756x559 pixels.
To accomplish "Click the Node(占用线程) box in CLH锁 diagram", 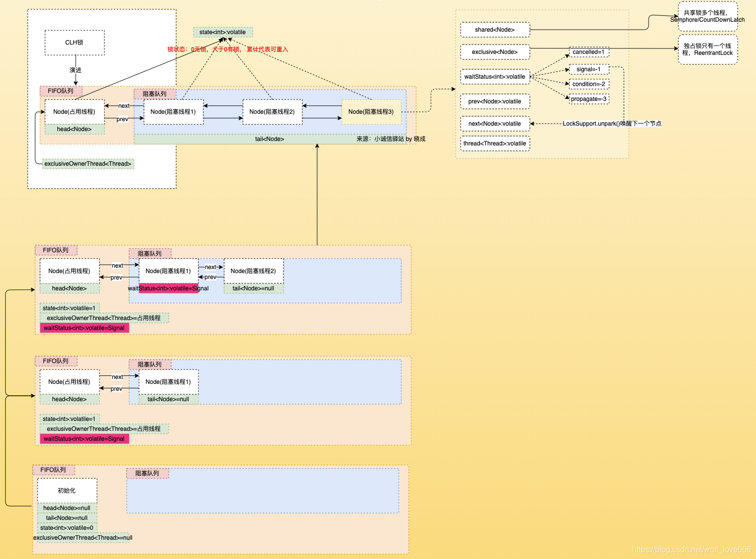I will 74,112.
